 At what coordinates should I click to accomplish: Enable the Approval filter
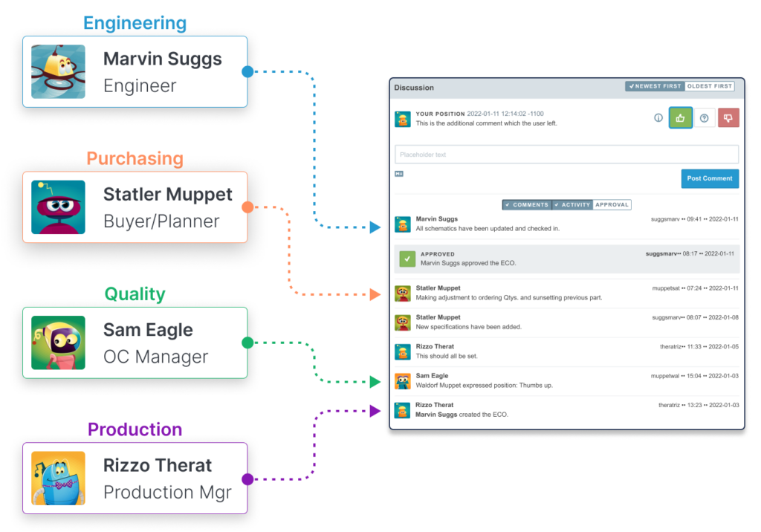pyautogui.click(x=612, y=205)
